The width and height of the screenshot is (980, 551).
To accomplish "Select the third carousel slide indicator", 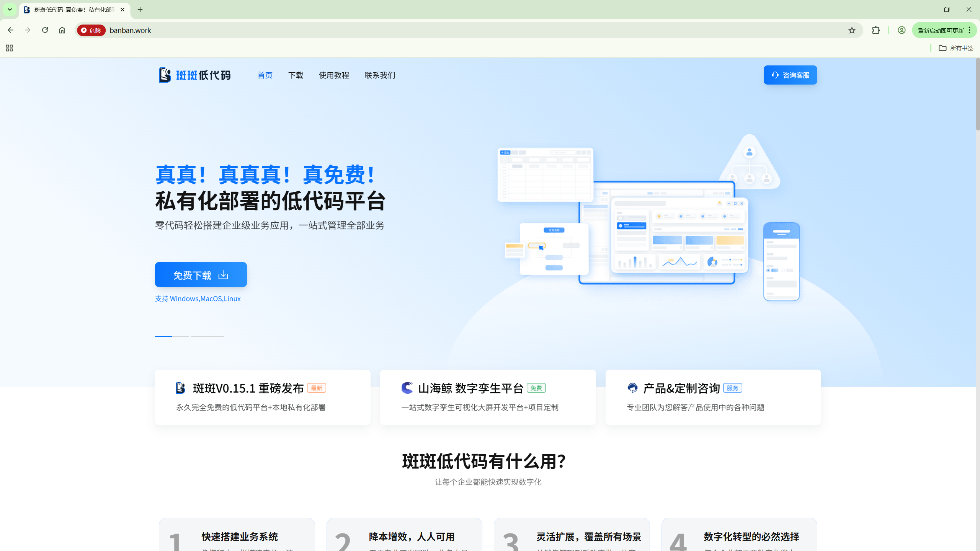I will tap(207, 336).
